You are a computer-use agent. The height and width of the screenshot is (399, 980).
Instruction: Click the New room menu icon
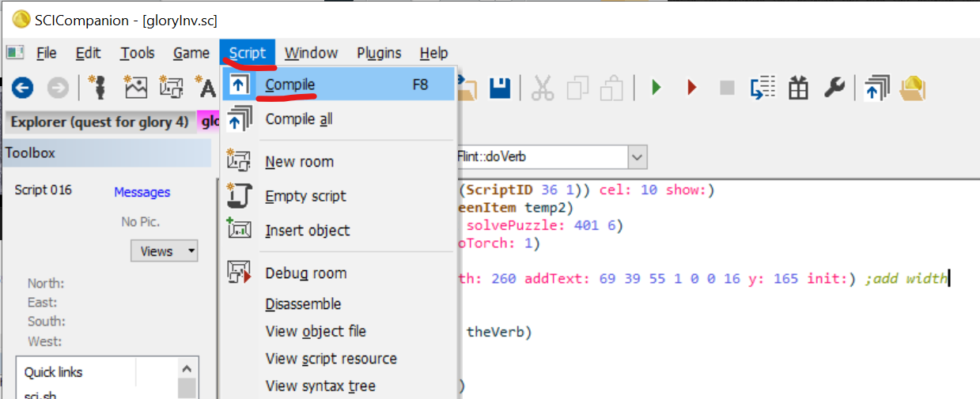[x=239, y=161]
